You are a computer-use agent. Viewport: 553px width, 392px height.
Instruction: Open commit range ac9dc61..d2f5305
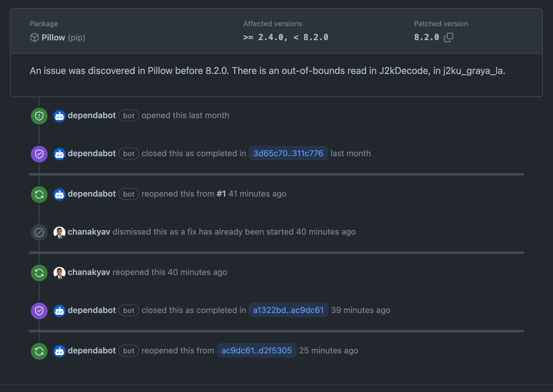(x=257, y=350)
